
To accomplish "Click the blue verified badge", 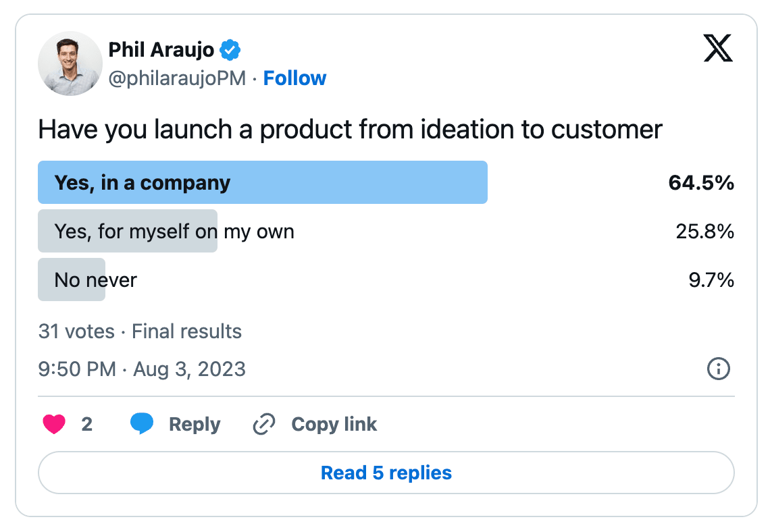I will tap(230, 50).
